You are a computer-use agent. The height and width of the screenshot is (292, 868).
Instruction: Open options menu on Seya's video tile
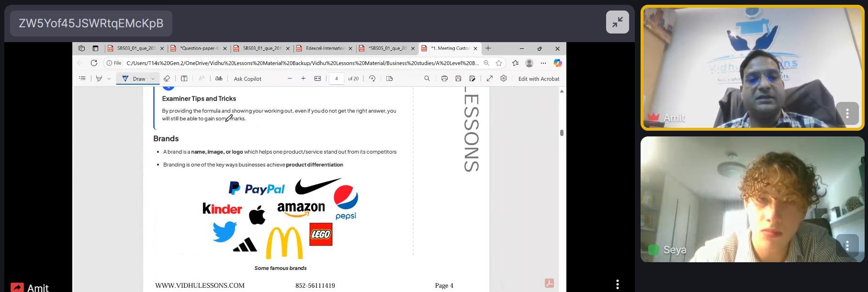click(847, 246)
